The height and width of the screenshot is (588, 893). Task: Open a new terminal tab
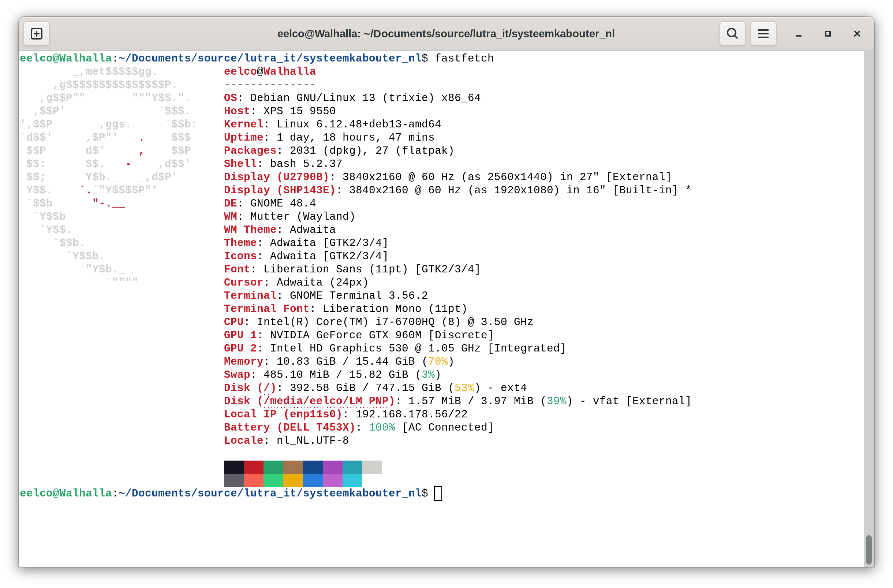[x=36, y=34]
